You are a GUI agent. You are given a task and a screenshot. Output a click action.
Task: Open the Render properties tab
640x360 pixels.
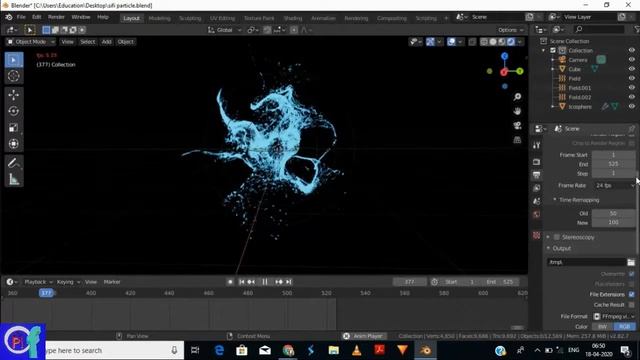click(x=536, y=162)
